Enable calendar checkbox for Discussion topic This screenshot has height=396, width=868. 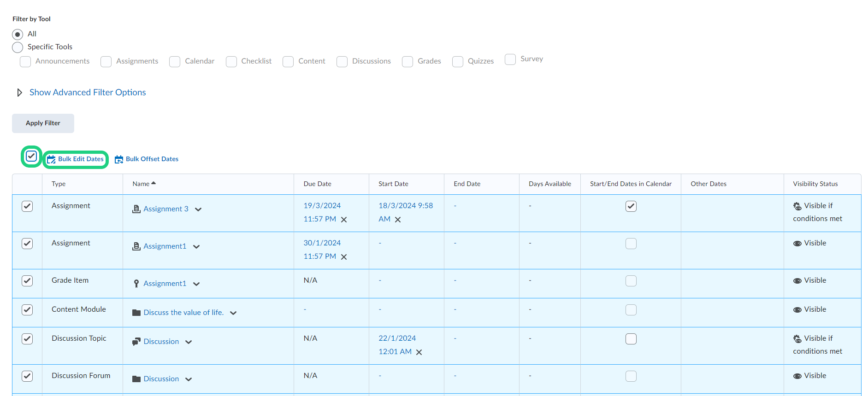pyautogui.click(x=631, y=339)
